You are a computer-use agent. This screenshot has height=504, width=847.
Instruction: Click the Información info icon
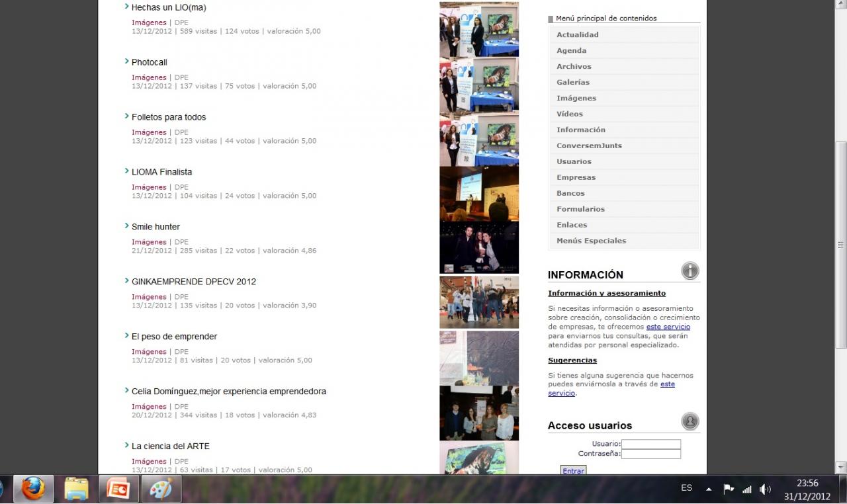pos(690,271)
